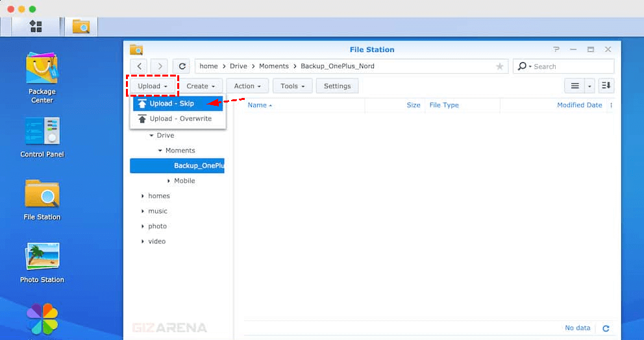
Task: Collapse the Drive tree node
Action: (151, 136)
